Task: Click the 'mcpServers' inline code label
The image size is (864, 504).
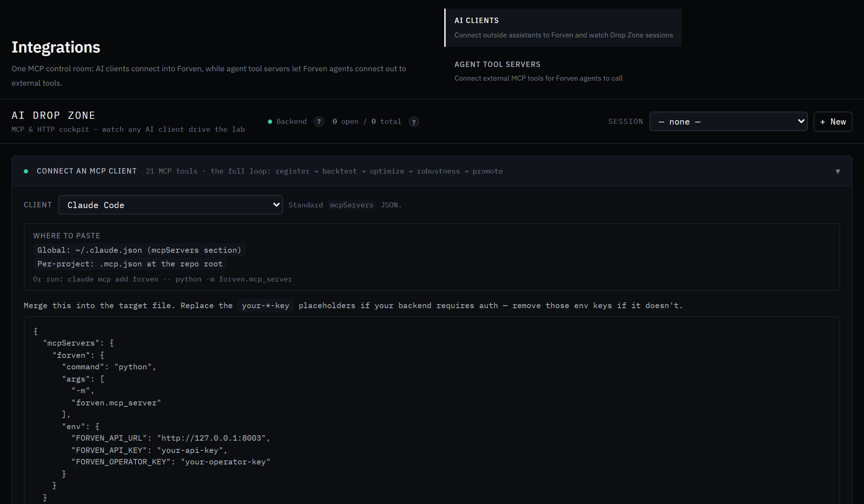Action: coord(352,205)
